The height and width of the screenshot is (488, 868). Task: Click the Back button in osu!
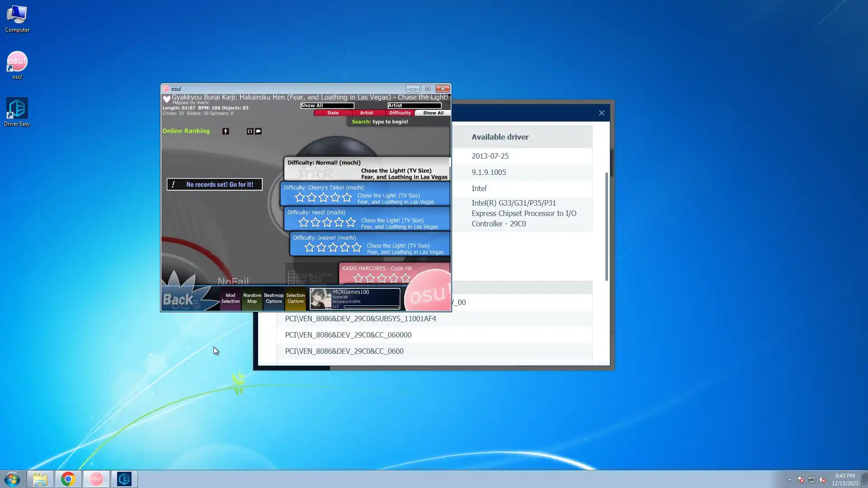click(x=179, y=300)
